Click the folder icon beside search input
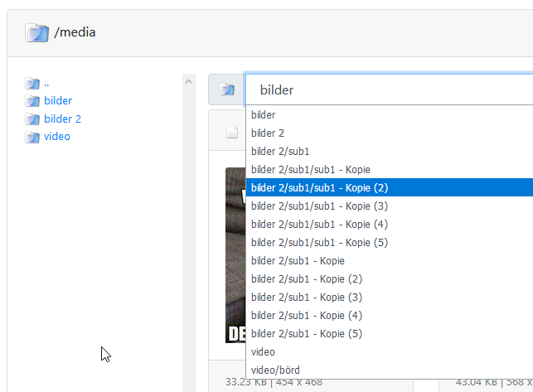Screen dimensions: 533x392 pos(227,90)
